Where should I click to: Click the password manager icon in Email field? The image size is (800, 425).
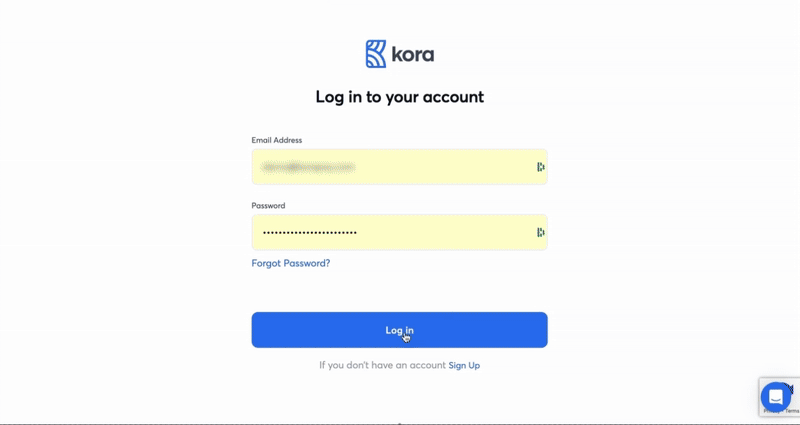click(540, 167)
